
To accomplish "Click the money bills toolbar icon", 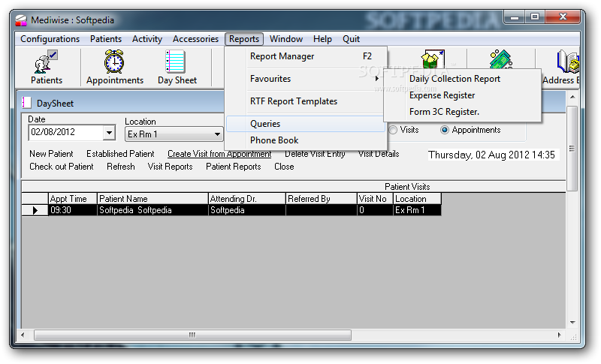I will point(501,59).
